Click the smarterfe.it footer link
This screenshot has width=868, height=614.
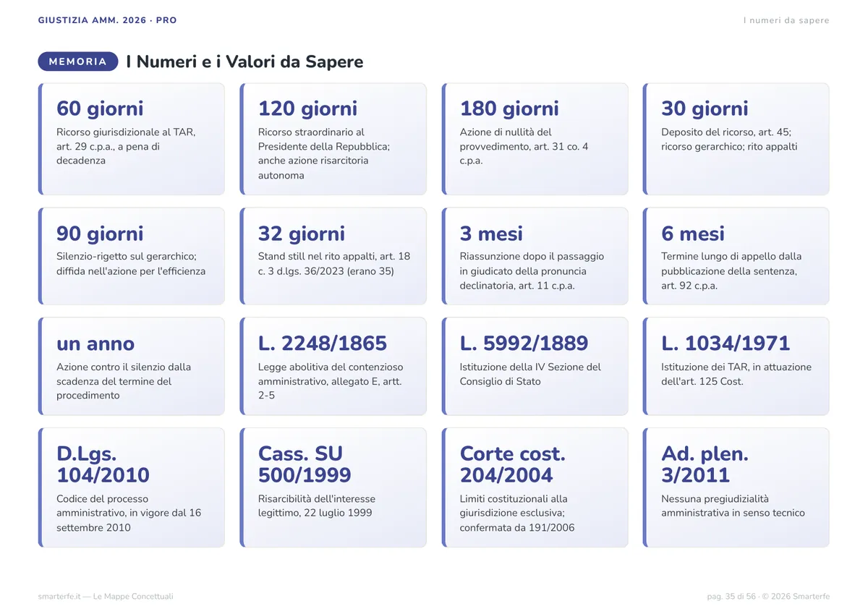(x=106, y=597)
